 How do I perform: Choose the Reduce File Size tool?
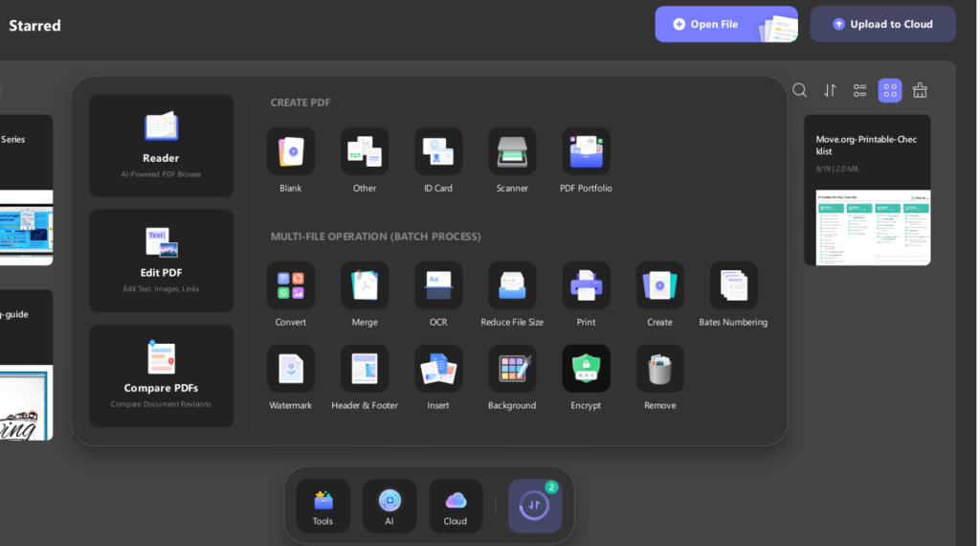tap(512, 286)
